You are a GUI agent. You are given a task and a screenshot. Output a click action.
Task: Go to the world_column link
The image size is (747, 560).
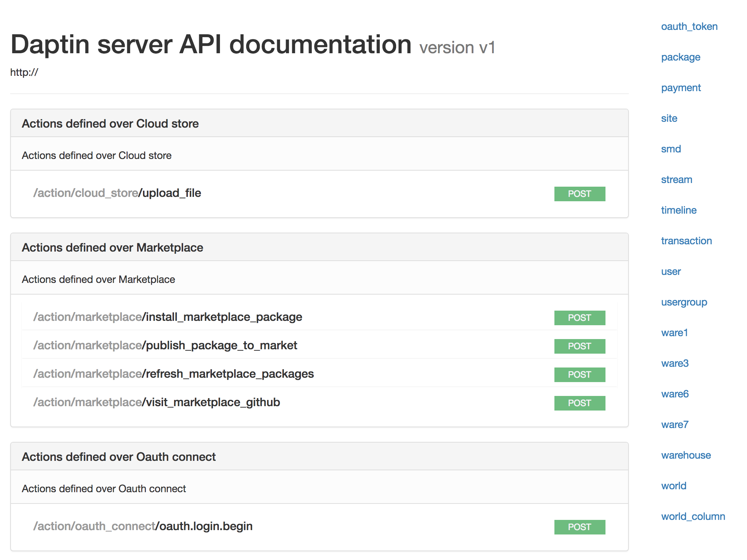click(x=693, y=517)
